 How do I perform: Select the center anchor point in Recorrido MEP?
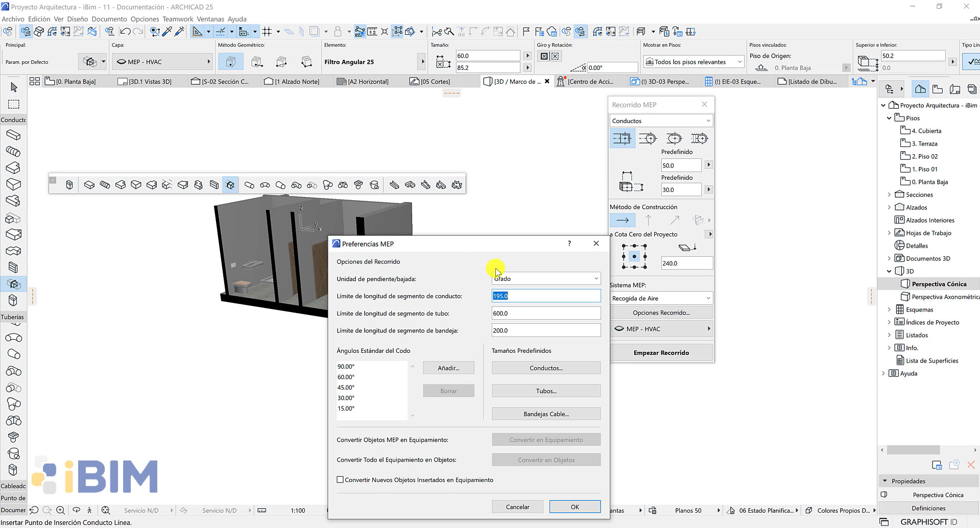[634, 257]
